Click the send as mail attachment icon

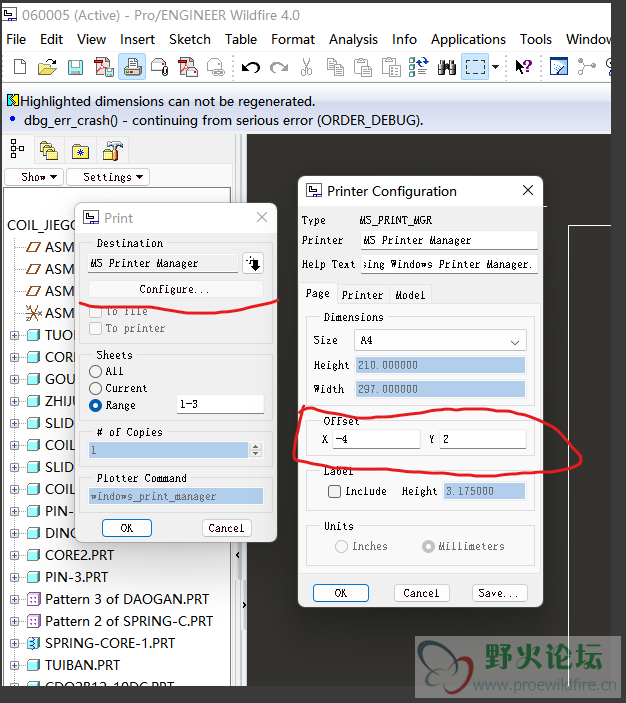pyautogui.click(x=160, y=67)
